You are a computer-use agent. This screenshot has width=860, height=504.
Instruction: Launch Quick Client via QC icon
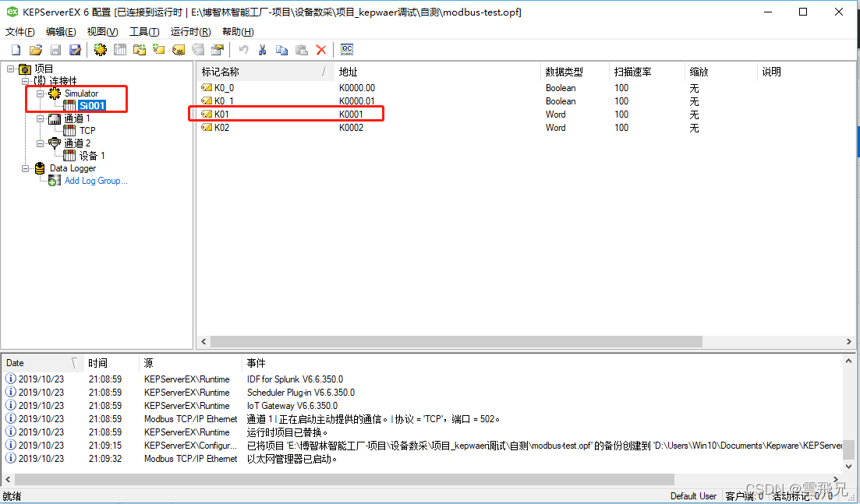tap(347, 50)
